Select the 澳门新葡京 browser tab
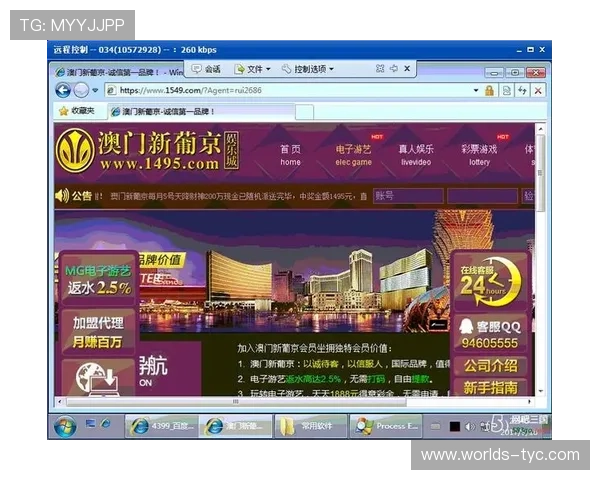Viewport: 600px width, 480px height. click(201, 111)
